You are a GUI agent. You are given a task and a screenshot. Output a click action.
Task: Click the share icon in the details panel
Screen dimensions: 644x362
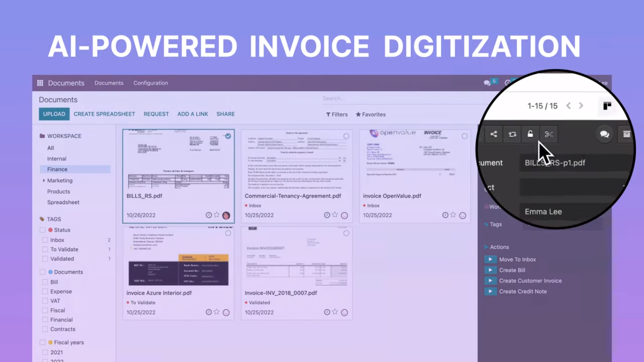pos(494,134)
